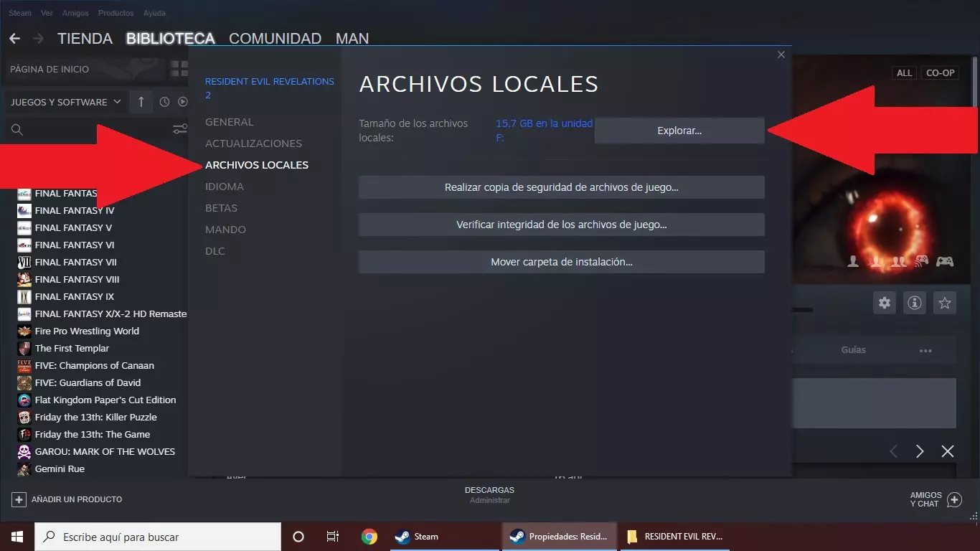Image resolution: width=980 pixels, height=551 pixels.
Task: Show game info circle icon
Action: [915, 303]
